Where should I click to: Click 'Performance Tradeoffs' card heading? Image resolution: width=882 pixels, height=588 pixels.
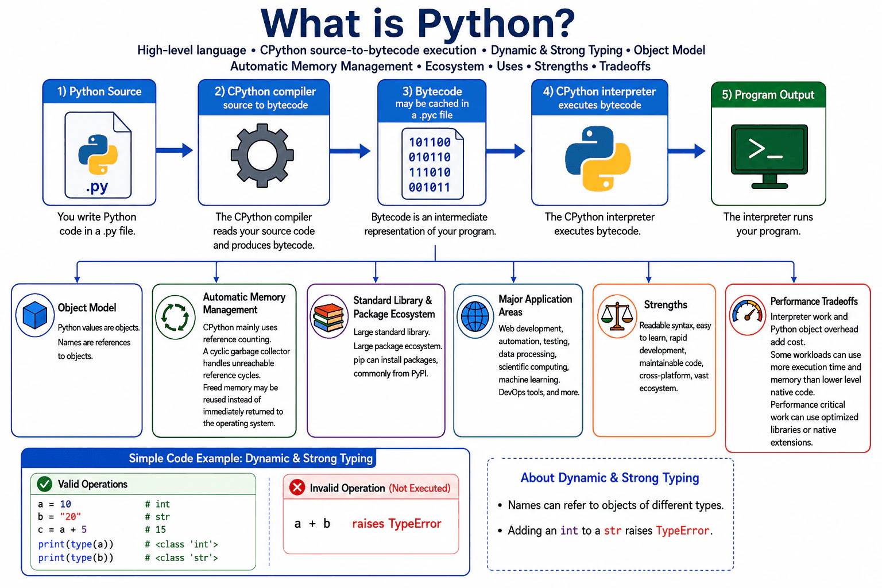point(814,301)
